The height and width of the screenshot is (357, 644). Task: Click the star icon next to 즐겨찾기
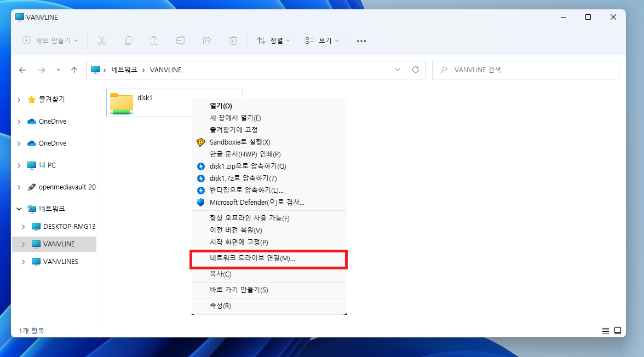[x=32, y=100]
